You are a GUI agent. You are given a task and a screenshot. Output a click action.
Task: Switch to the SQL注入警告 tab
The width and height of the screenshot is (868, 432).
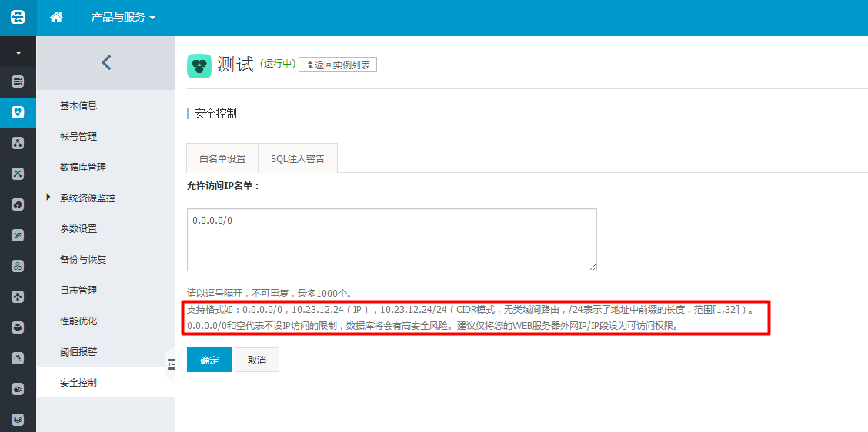pos(298,159)
